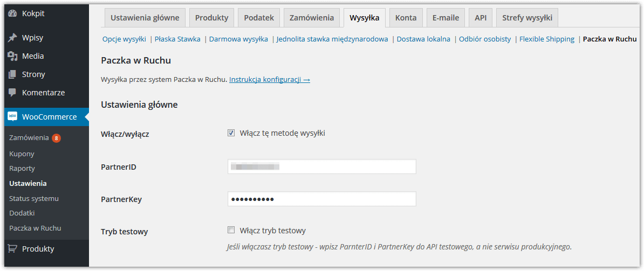Screen dimensions: 644x271
Task: Click the PartnerKey label text
Action: click(121, 199)
